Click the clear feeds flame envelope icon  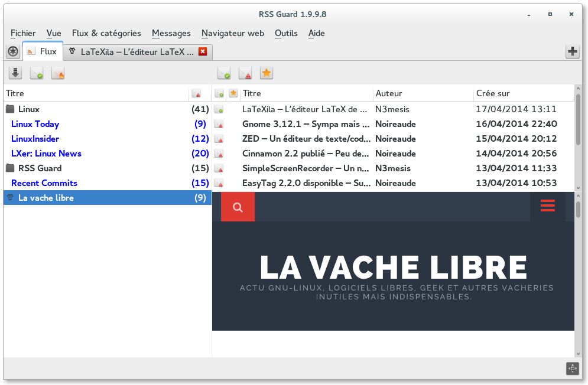coord(58,73)
